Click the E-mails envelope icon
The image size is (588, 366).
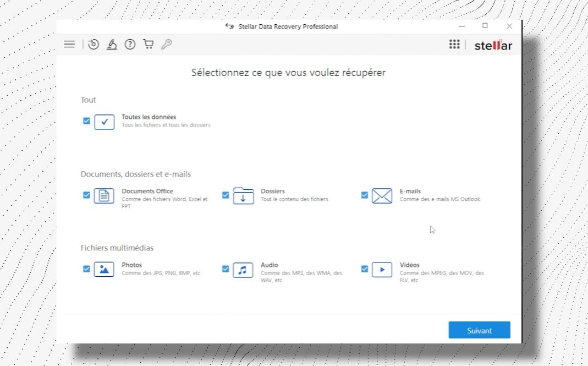click(x=382, y=195)
